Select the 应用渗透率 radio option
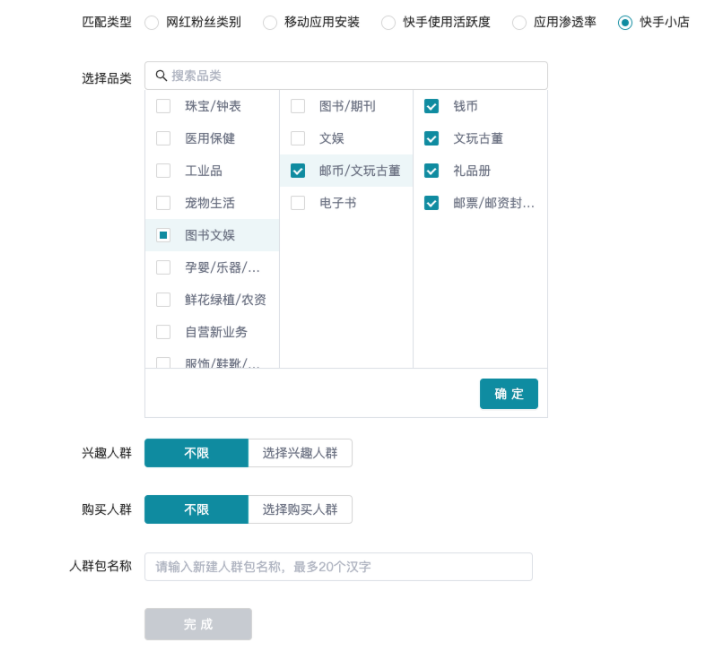This screenshot has width=711, height=647. tap(519, 22)
